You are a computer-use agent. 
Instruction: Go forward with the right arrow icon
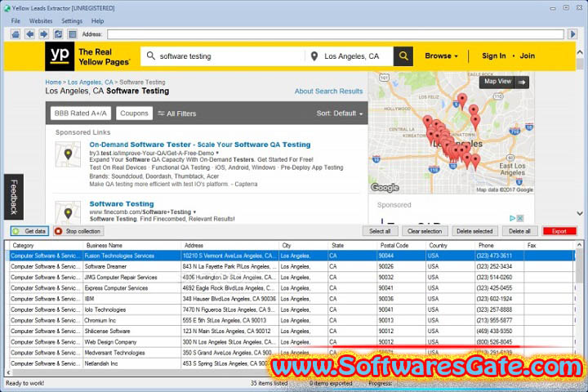(x=44, y=34)
